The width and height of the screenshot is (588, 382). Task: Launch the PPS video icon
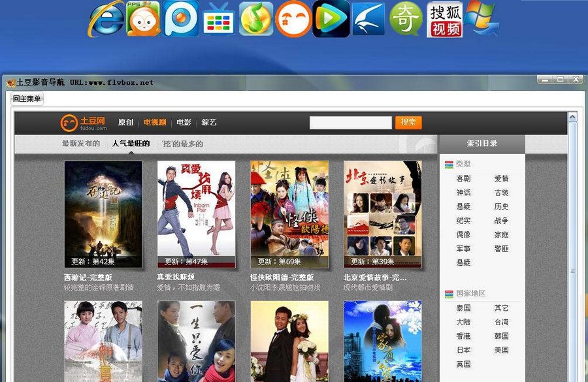143,19
